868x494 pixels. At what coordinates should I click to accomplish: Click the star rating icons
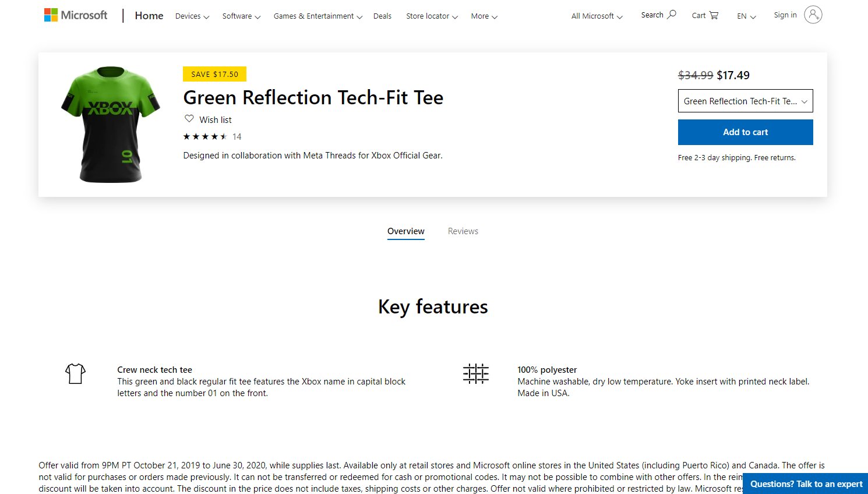205,136
